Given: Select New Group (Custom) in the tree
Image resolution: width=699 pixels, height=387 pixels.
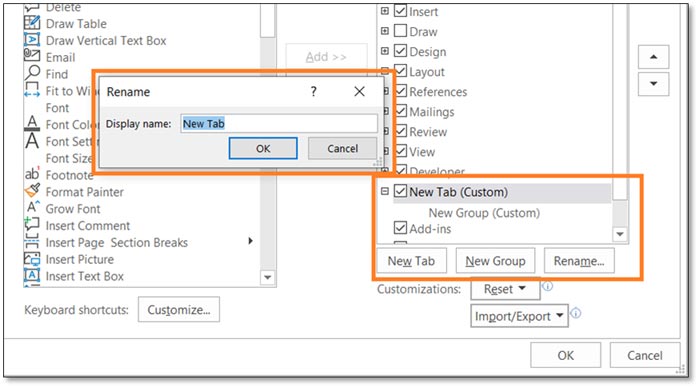Looking at the screenshot, I should (x=484, y=213).
